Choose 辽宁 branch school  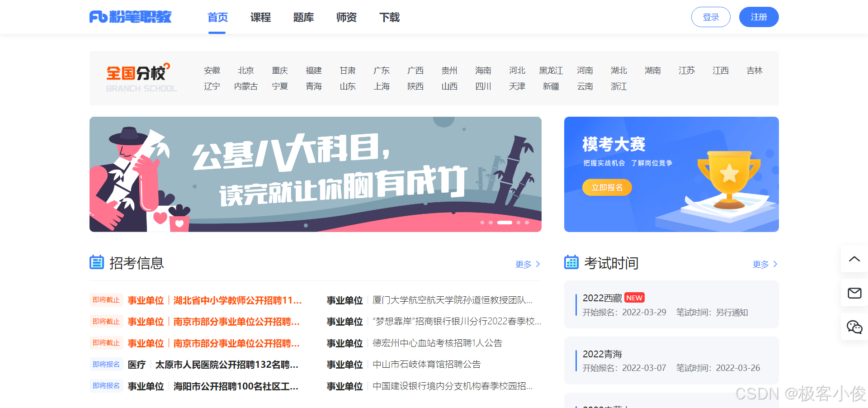pyautogui.click(x=212, y=86)
